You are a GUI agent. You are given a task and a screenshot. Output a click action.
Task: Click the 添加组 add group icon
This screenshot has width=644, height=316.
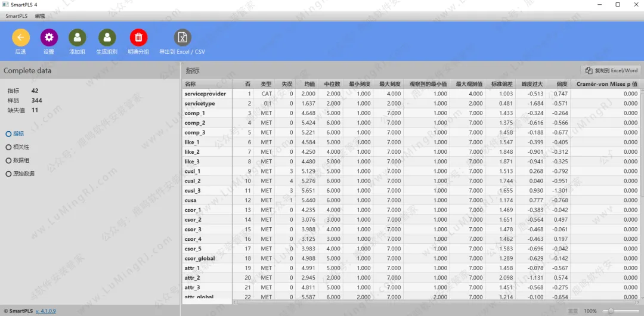pos(78,38)
